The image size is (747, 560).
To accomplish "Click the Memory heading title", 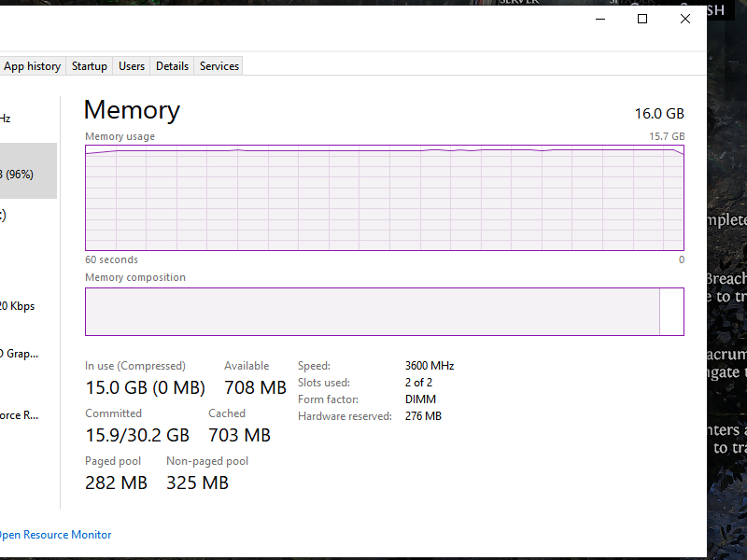I will 132,110.
